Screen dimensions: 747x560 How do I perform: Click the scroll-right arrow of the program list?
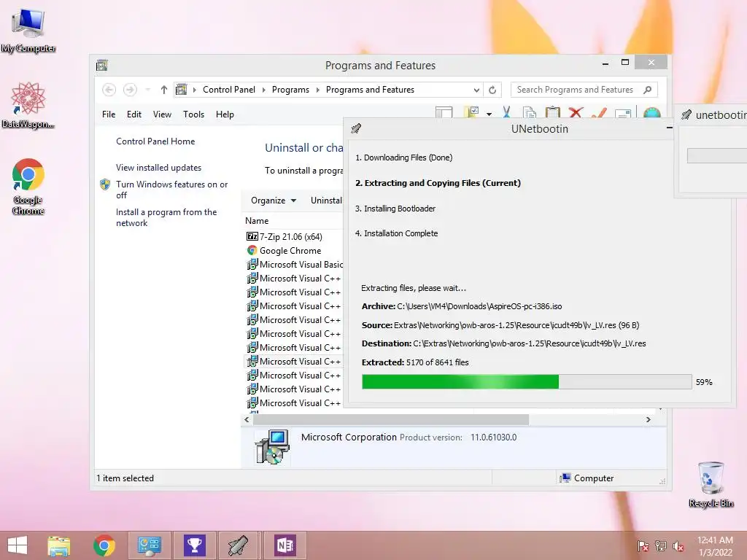(x=648, y=419)
